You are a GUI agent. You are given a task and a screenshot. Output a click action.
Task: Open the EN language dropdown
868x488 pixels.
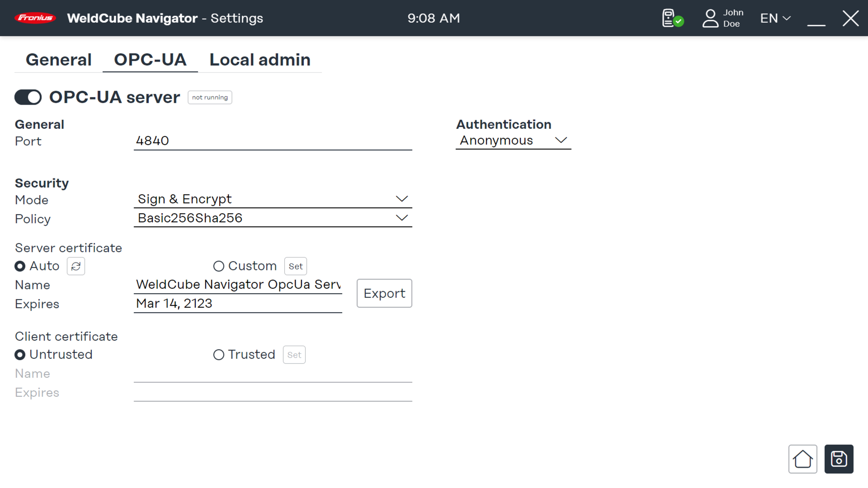tap(775, 18)
